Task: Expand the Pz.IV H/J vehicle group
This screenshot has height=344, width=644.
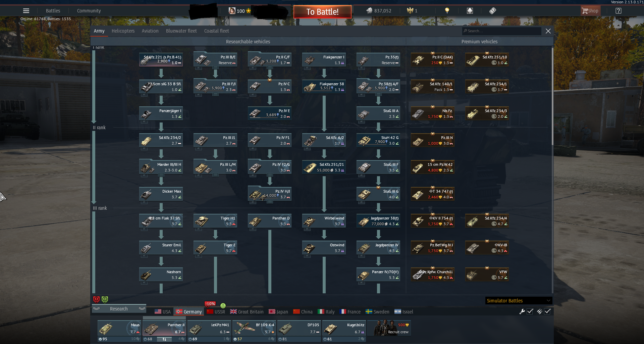Action: 270,202
